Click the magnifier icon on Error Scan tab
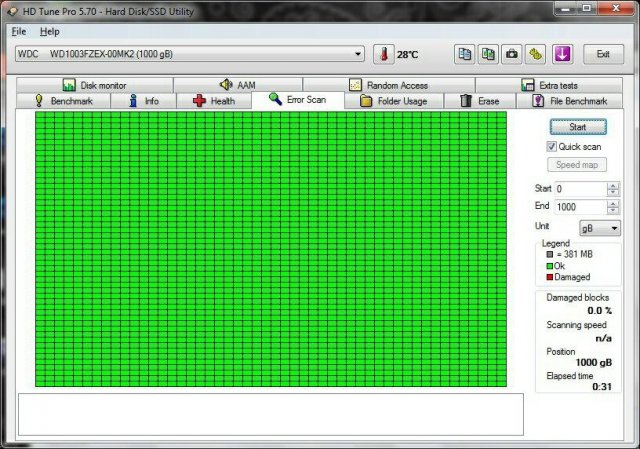This screenshot has height=449, width=640. click(275, 100)
